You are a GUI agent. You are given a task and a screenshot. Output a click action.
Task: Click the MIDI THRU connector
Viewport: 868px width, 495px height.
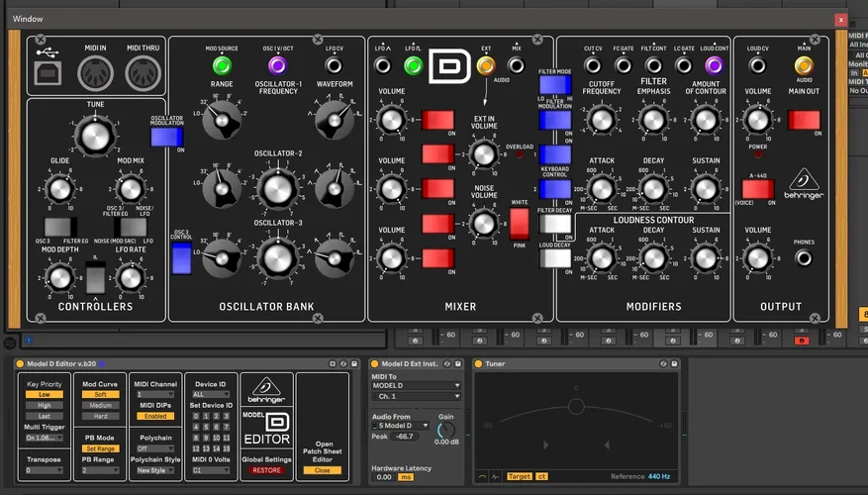point(143,73)
